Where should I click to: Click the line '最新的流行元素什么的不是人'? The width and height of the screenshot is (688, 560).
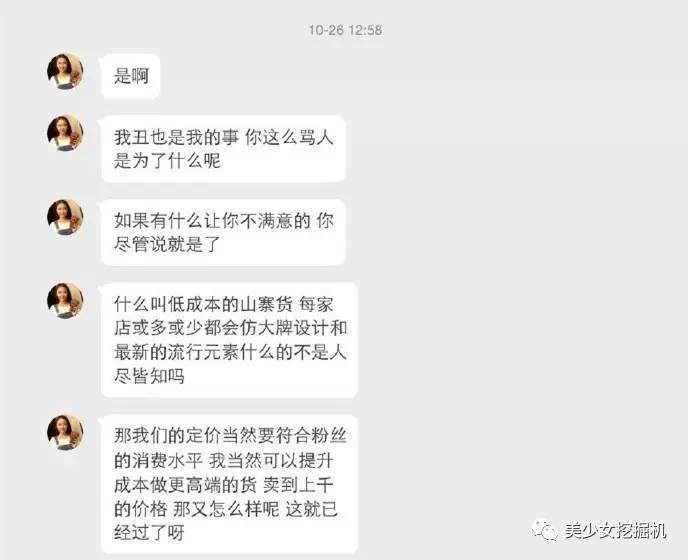tap(230, 352)
